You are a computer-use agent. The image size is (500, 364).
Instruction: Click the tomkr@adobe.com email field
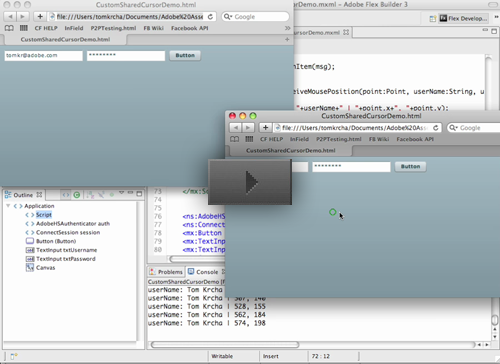pos(43,56)
